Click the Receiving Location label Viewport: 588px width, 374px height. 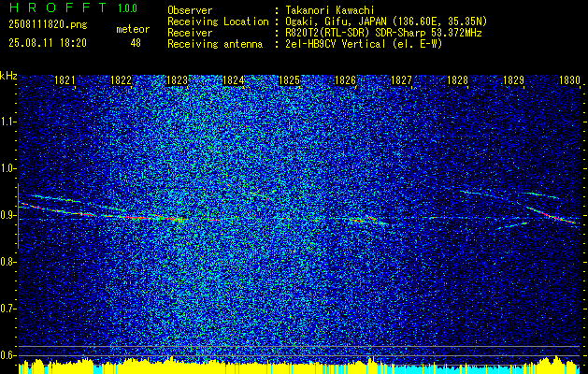[218, 22]
